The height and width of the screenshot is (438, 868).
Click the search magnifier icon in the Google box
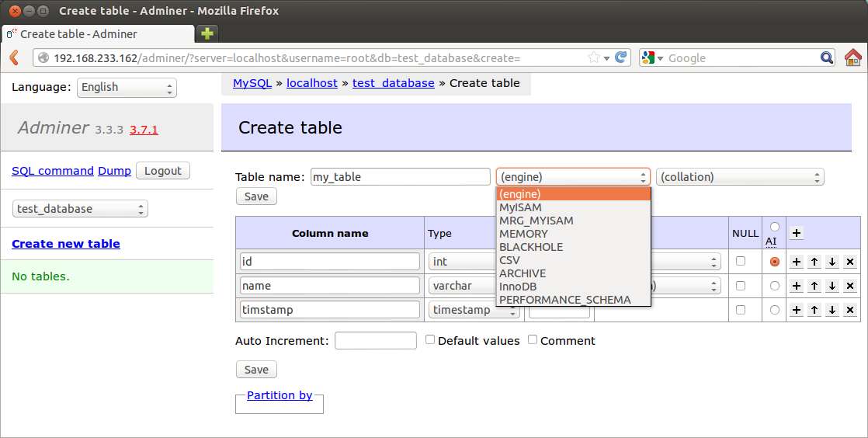tap(827, 57)
